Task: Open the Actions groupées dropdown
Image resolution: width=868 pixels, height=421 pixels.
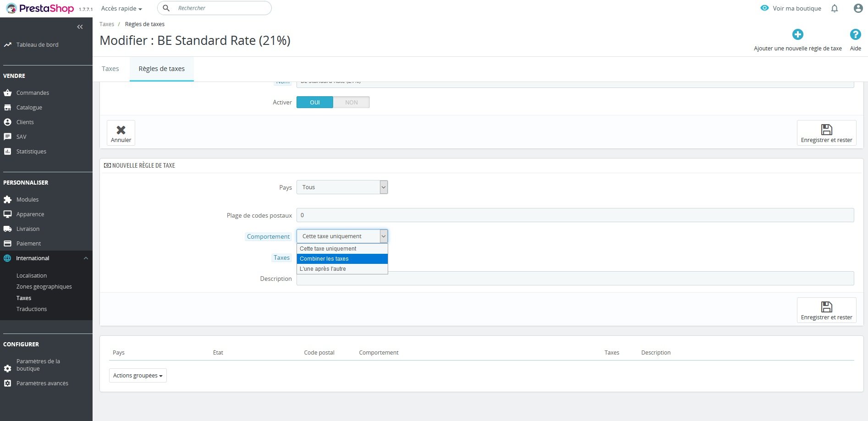Action: (x=137, y=375)
